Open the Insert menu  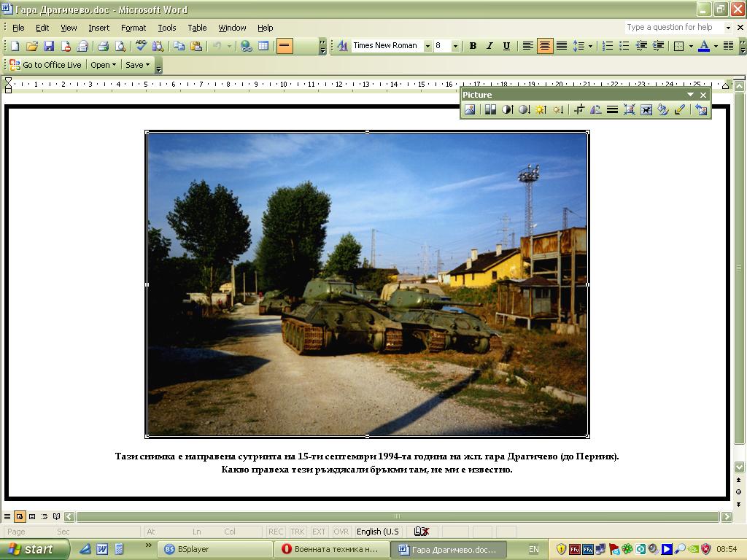98,28
